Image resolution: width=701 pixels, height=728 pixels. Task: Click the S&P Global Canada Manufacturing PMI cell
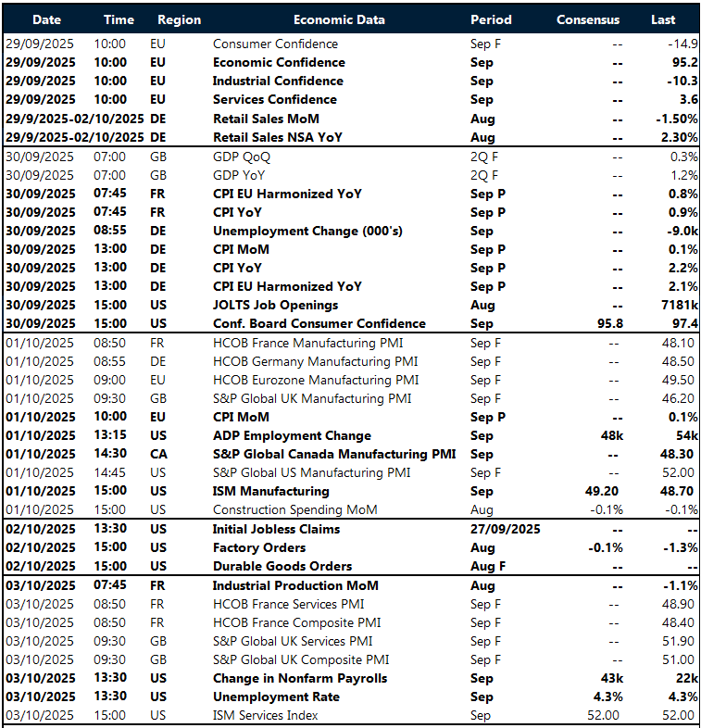pos(333,454)
